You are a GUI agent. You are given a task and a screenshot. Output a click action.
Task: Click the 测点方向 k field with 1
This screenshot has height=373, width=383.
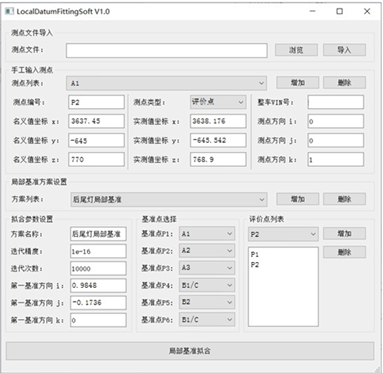click(336, 160)
